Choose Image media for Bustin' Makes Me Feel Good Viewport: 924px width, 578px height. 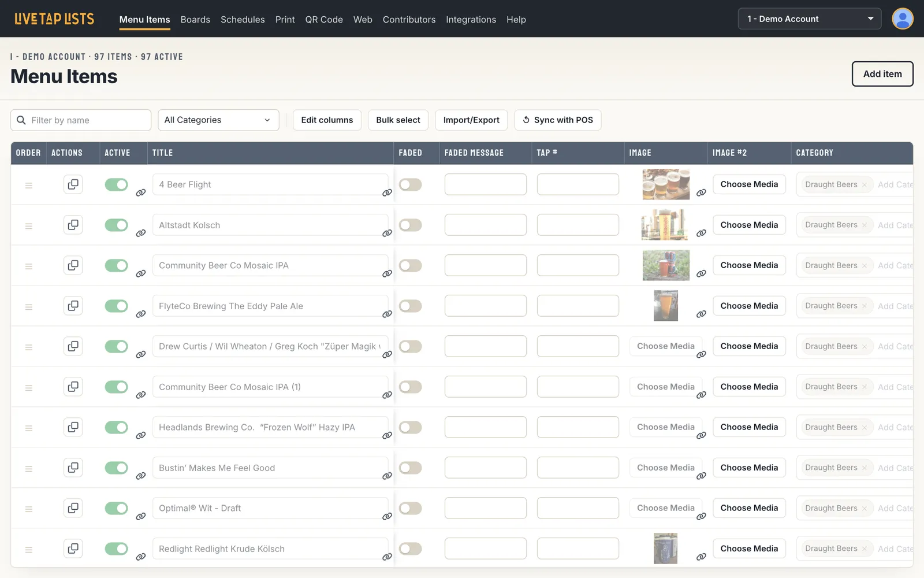pos(666,468)
